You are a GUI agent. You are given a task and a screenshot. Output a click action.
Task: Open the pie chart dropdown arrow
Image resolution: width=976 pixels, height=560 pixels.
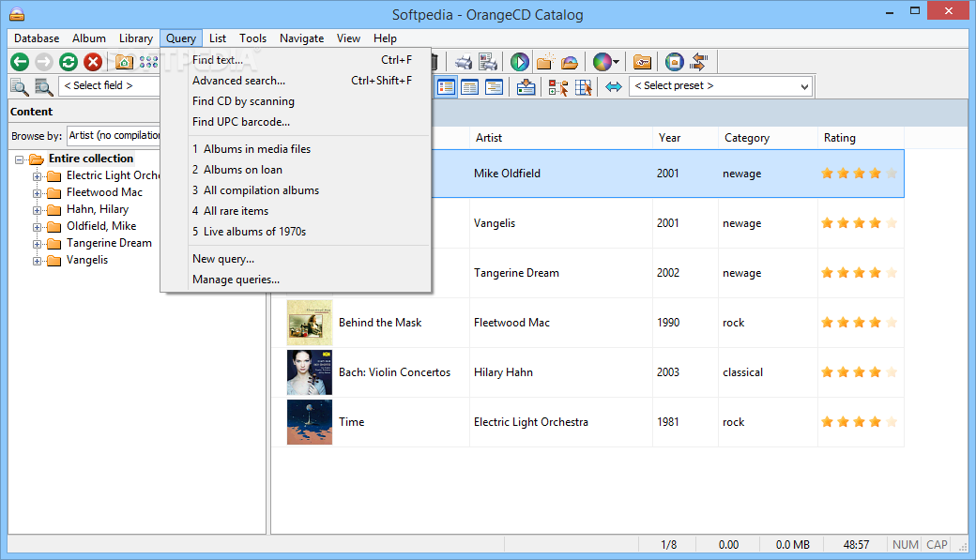617,62
